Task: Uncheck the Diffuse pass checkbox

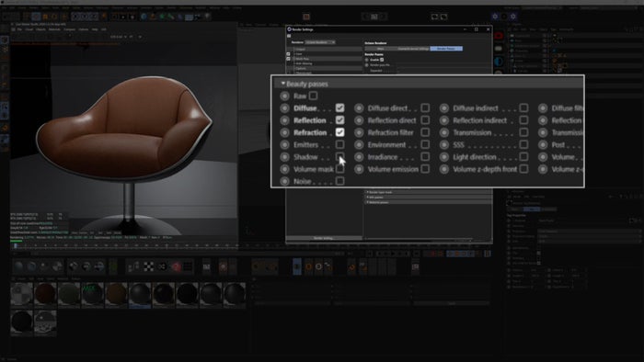Action: point(339,107)
